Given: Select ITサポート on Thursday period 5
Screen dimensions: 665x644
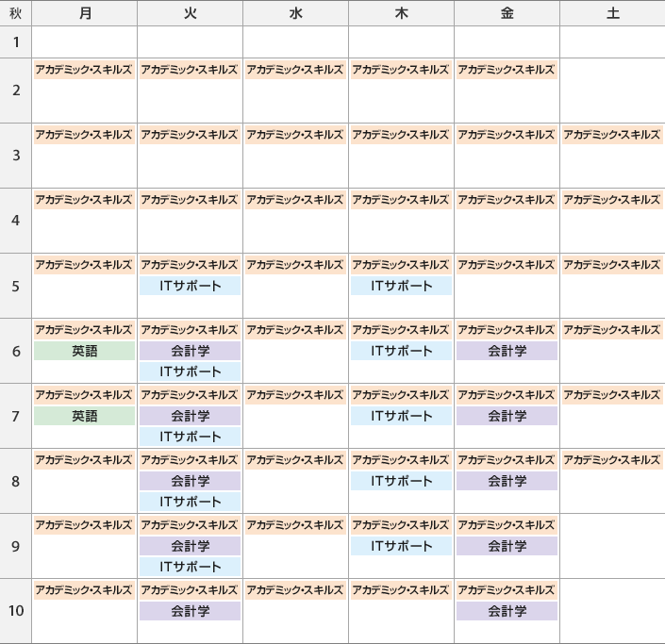Looking at the screenshot, I should click(401, 286).
